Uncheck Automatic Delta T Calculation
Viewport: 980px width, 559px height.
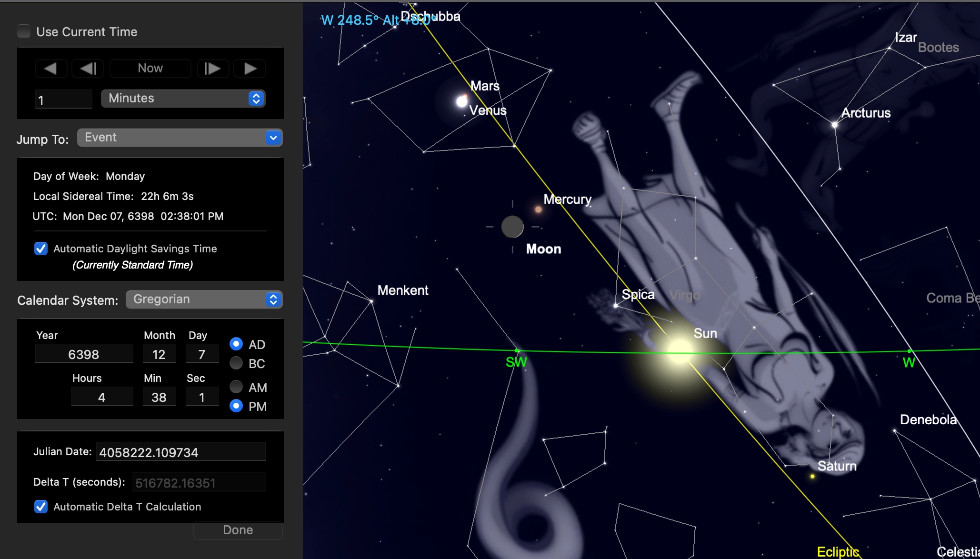click(x=41, y=507)
